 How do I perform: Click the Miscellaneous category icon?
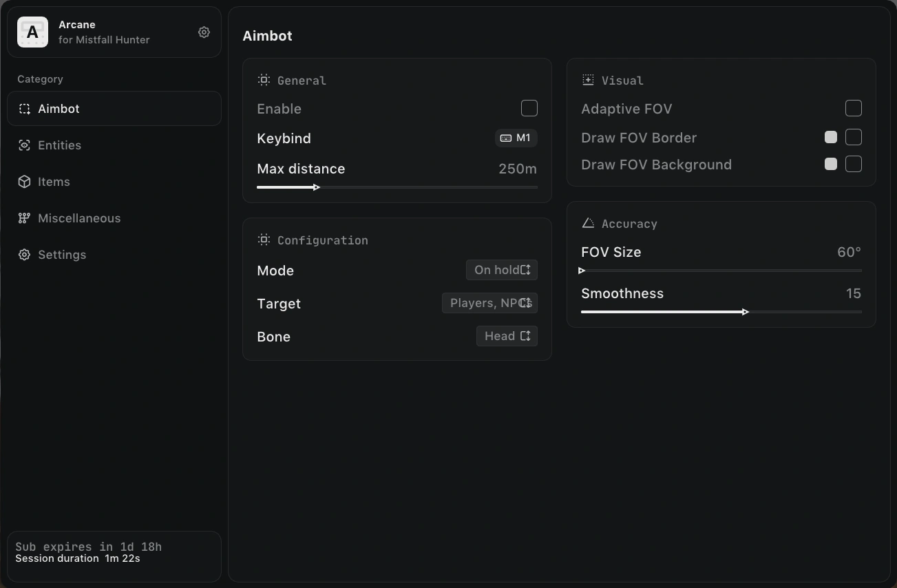pyautogui.click(x=24, y=218)
